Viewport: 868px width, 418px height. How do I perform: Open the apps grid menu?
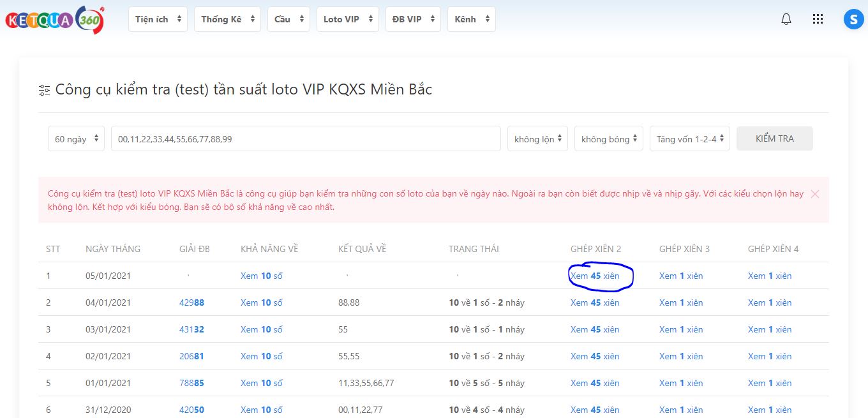coord(818,19)
